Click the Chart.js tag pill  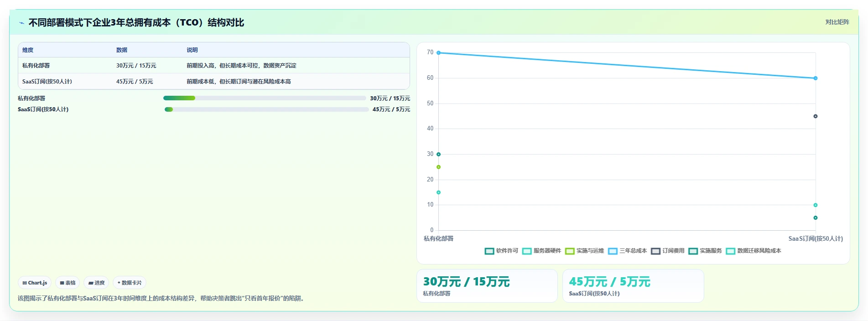click(35, 283)
